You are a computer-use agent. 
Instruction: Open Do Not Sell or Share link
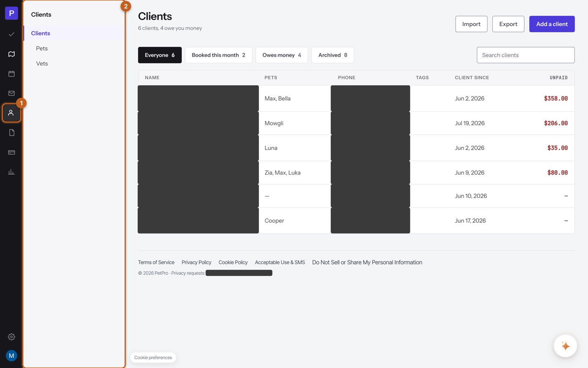(367, 263)
